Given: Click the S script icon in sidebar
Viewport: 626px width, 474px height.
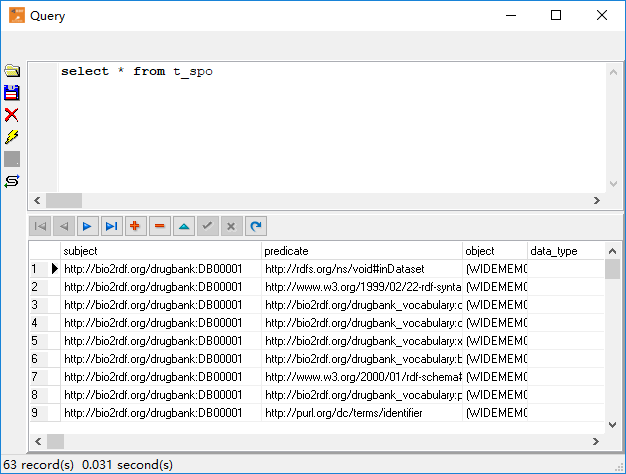Looking at the screenshot, I should pos(12,181).
